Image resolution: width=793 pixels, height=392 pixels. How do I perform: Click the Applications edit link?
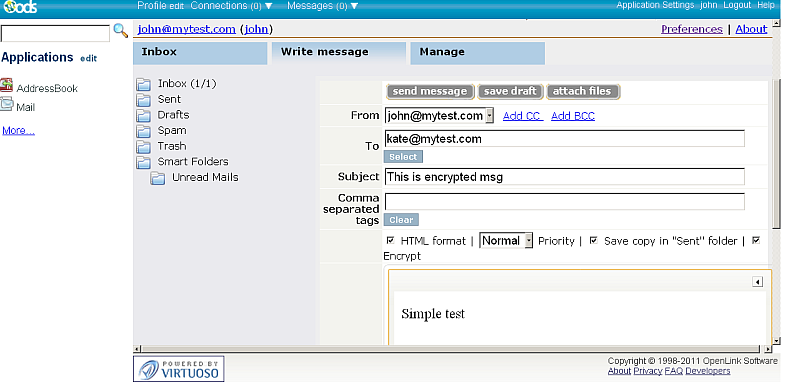(89, 59)
